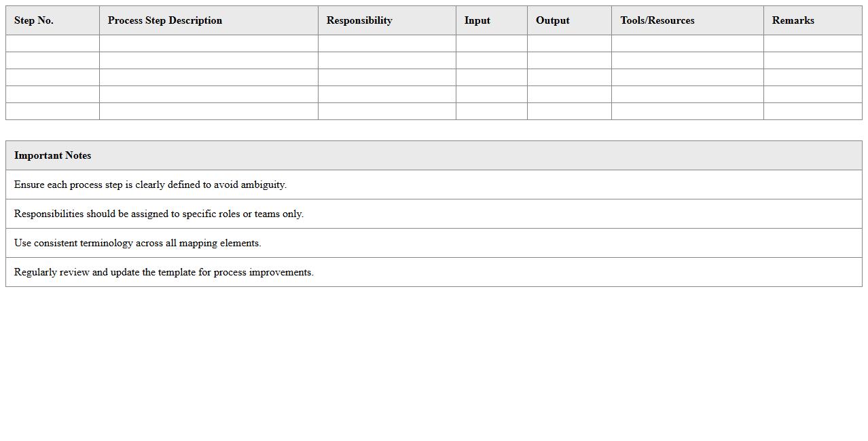Click the first blank Responsibility cell

[386, 43]
